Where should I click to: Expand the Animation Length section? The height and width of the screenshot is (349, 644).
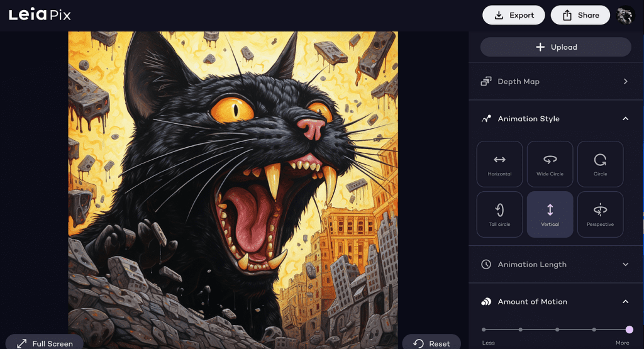pyautogui.click(x=625, y=265)
